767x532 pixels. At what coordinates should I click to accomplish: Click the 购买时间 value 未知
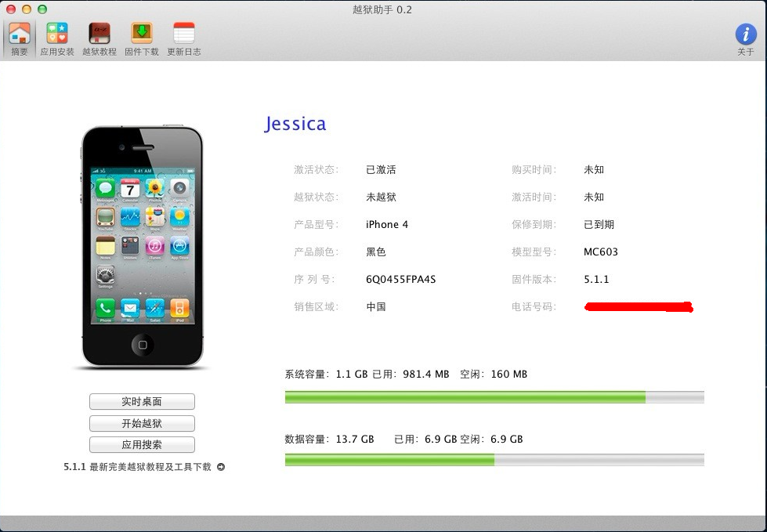coord(594,170)
